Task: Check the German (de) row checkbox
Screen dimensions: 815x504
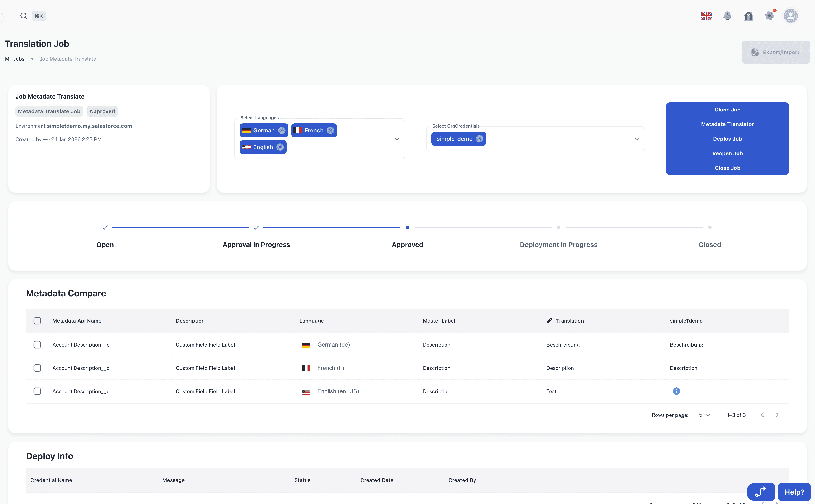Action: (x=37, y=345)
